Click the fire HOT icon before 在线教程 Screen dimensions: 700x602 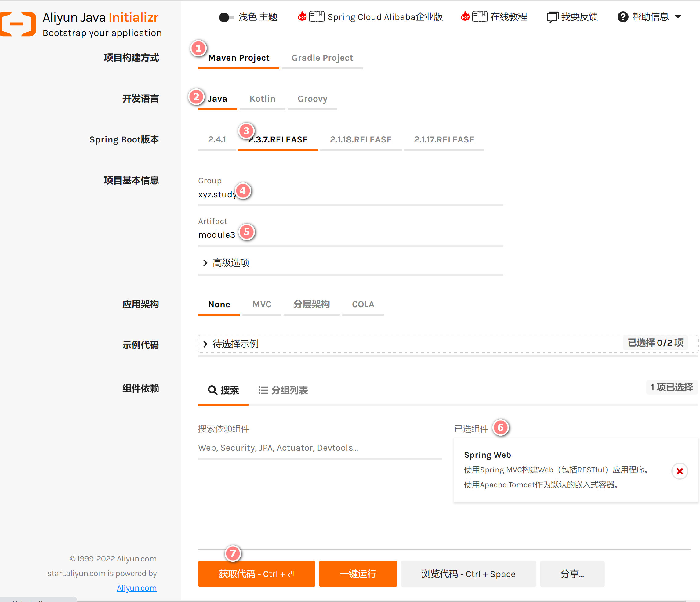point(465,16)
